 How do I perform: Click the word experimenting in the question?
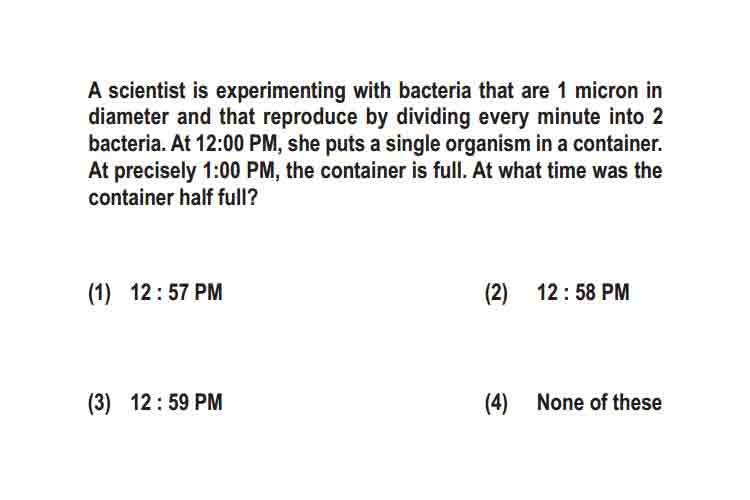(x=281, y=91)
